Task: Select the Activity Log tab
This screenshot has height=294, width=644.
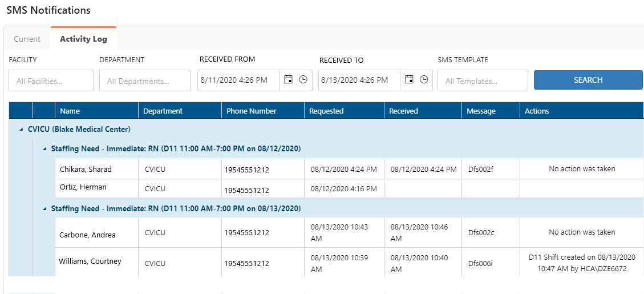Action: coord(83,39)
